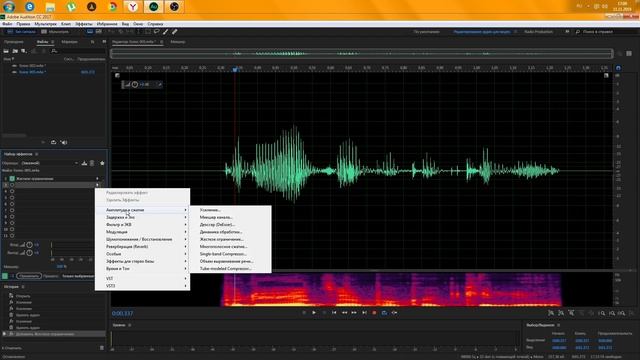Click the Открыть entry in History

click(x=23, y=296)
